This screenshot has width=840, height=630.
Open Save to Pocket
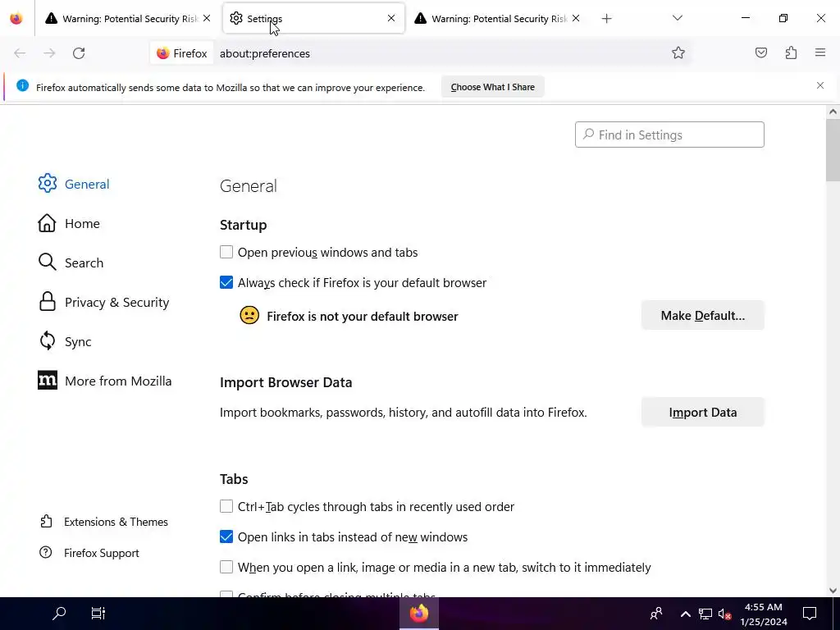click(760, 52)
